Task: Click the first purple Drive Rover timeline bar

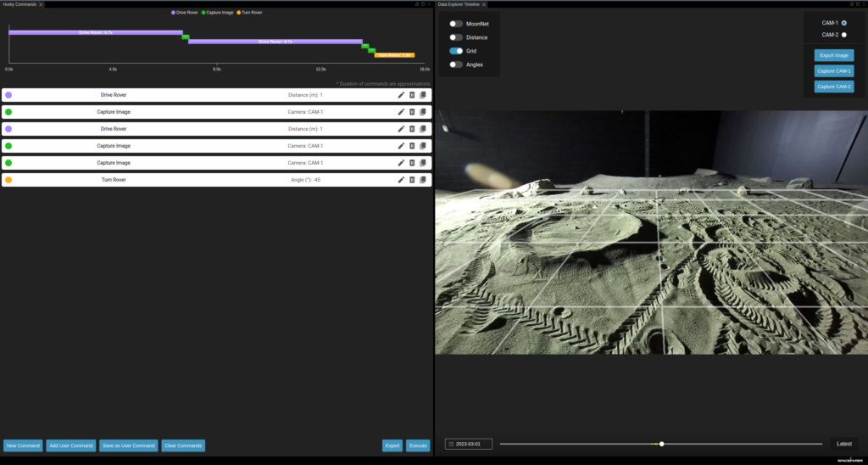Action: [x=96, y=33]
